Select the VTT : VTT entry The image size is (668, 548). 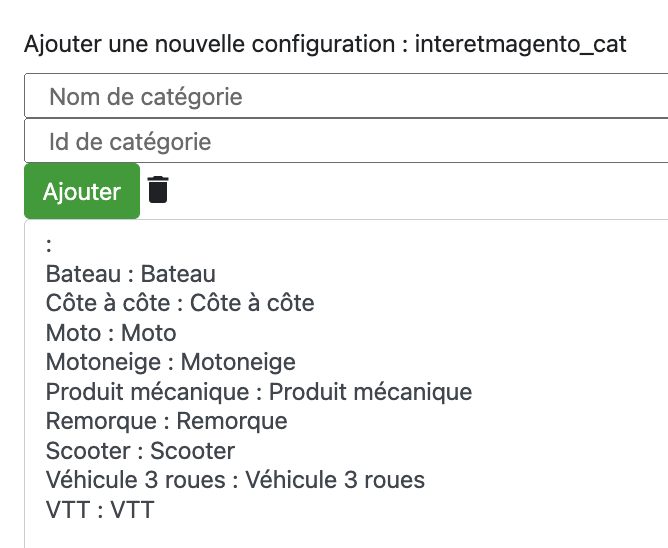point(100,509)
